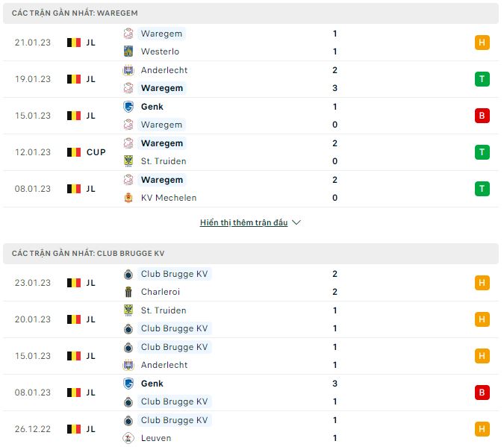Open the "Hiển thị thêm trận đấu" link
Viewport: 504px width, 447px height.
click(x=243, y=222)
